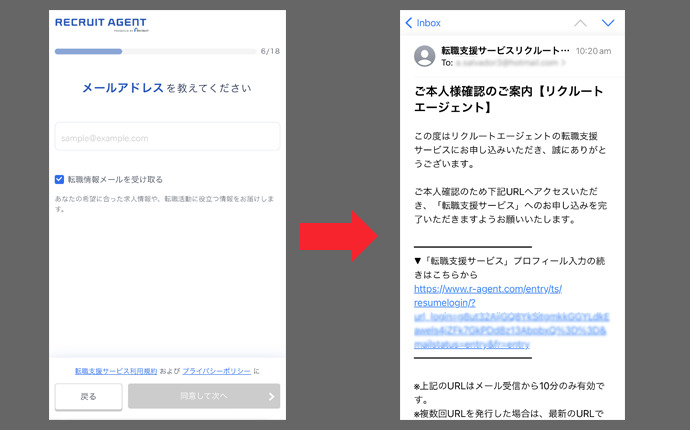This screenshot has height=430, width=690.
Task: Click the 6/18 progress bar
Action: click(x=155, y=51)
